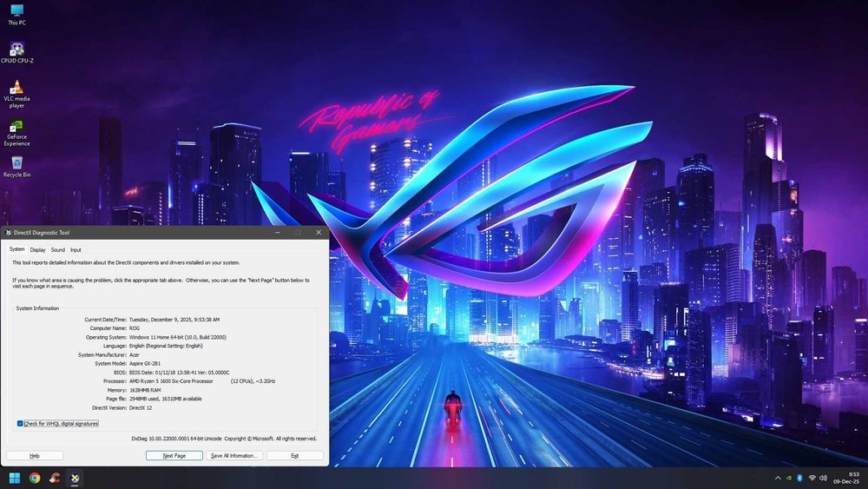Click the AMD Ryzen 5 1600 processor value

(202, 381)
